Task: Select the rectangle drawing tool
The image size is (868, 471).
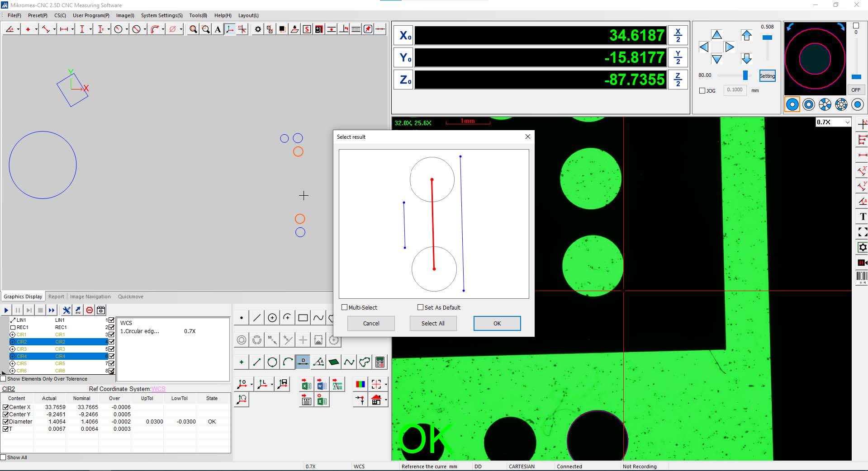Action: point(303,318)
